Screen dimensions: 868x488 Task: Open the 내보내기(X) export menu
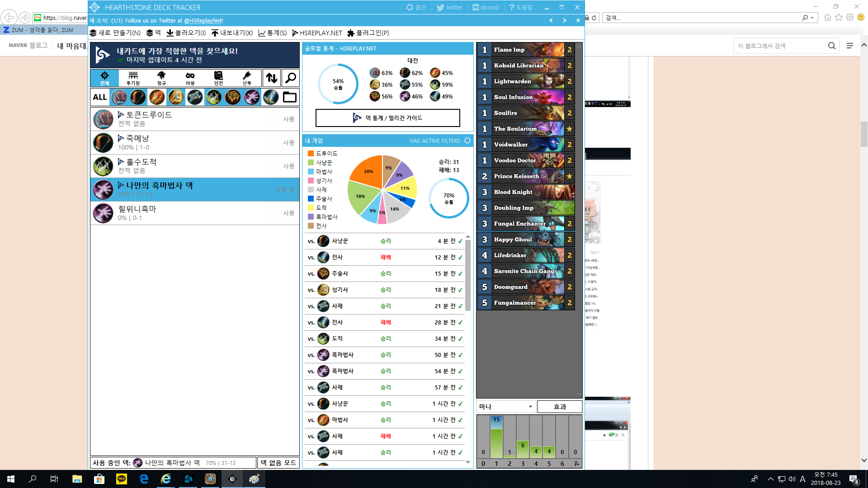[x=232, y=33]
